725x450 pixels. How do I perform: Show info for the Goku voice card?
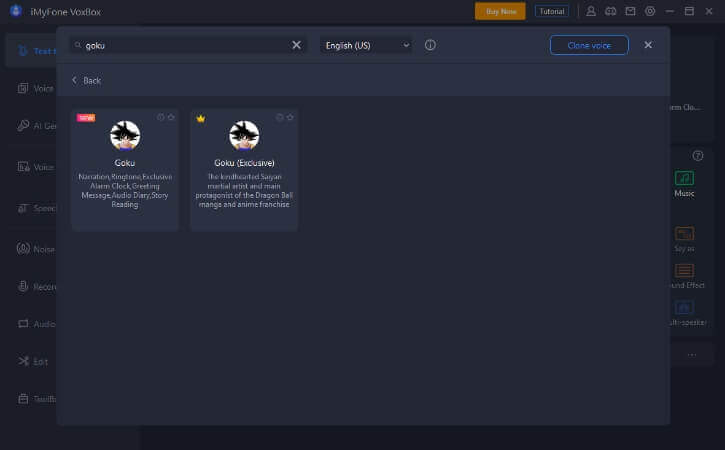(160, 117)
